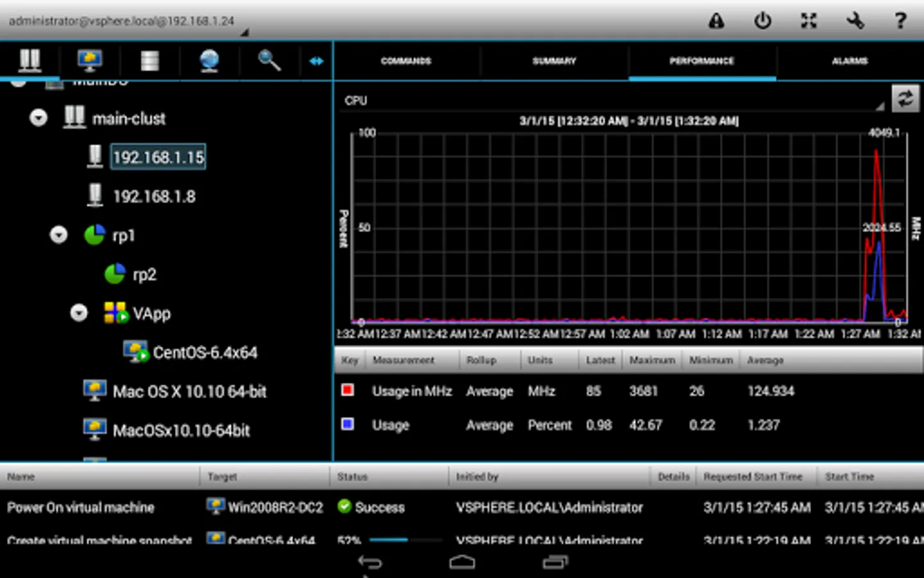Click the red Usage in MHz swatch
This screenshot has width=924, height=578.
(x=348, y=390)
